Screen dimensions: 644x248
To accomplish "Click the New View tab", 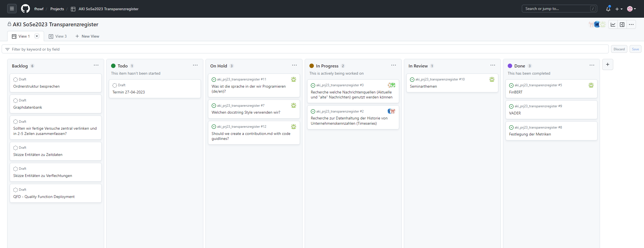I will (x=87, y=36).
